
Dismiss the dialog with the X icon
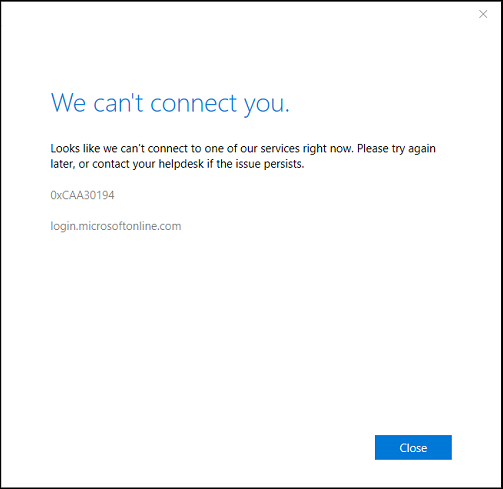tap(483, 14)
